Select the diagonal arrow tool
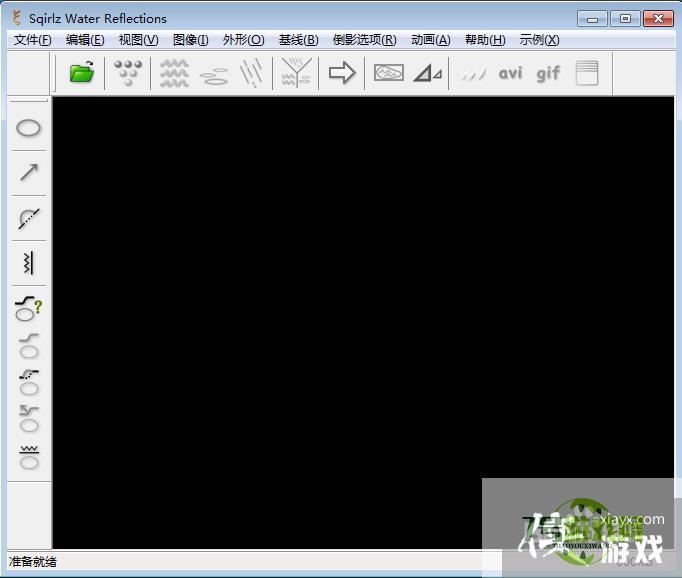Image resolution: width=682 pixels, height=578 pixels. [x=29, y=172]
